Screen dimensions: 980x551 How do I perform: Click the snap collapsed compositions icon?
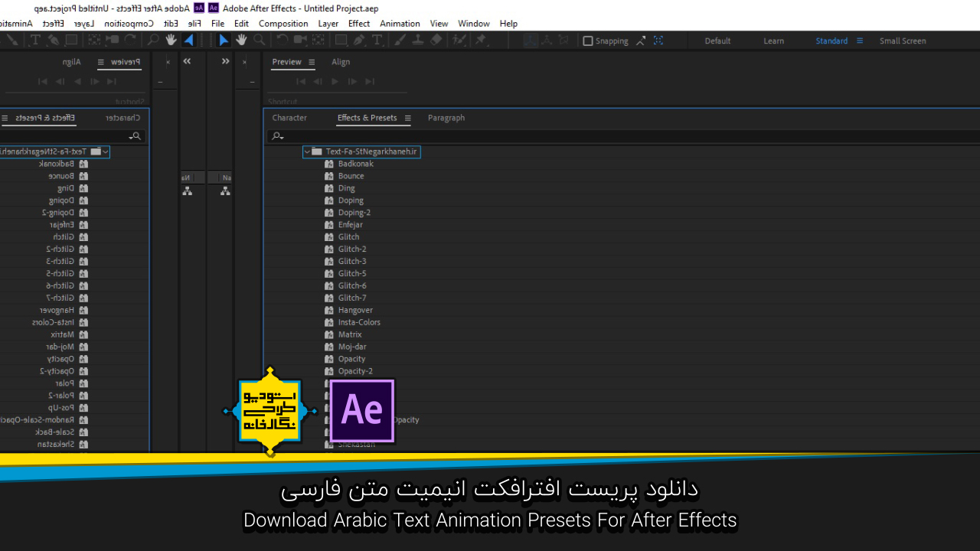[658, 41]
